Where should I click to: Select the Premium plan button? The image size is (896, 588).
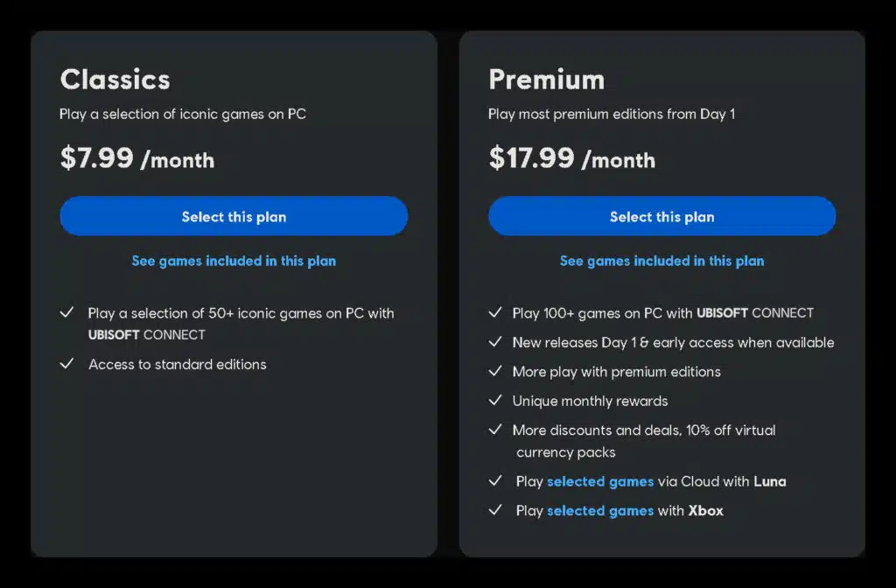click(x=661, y=216)
